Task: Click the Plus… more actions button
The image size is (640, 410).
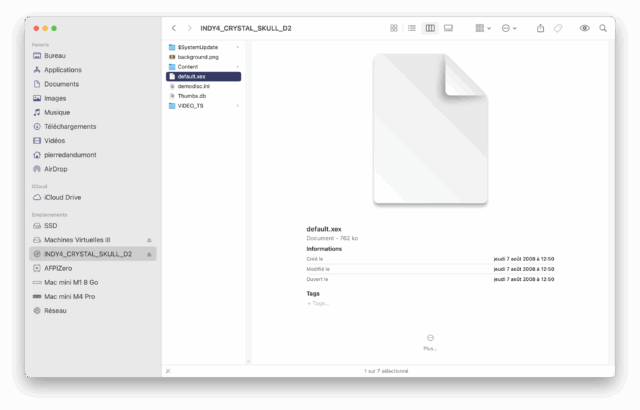Action: click(x=430, y=342)
